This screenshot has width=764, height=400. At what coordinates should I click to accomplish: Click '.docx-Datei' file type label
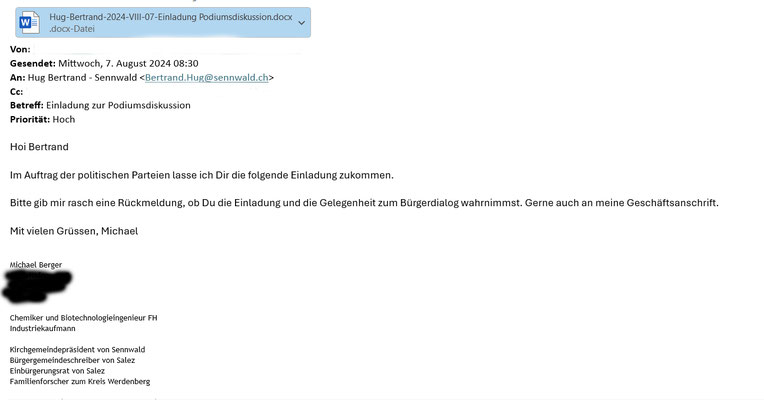point(72,29)
